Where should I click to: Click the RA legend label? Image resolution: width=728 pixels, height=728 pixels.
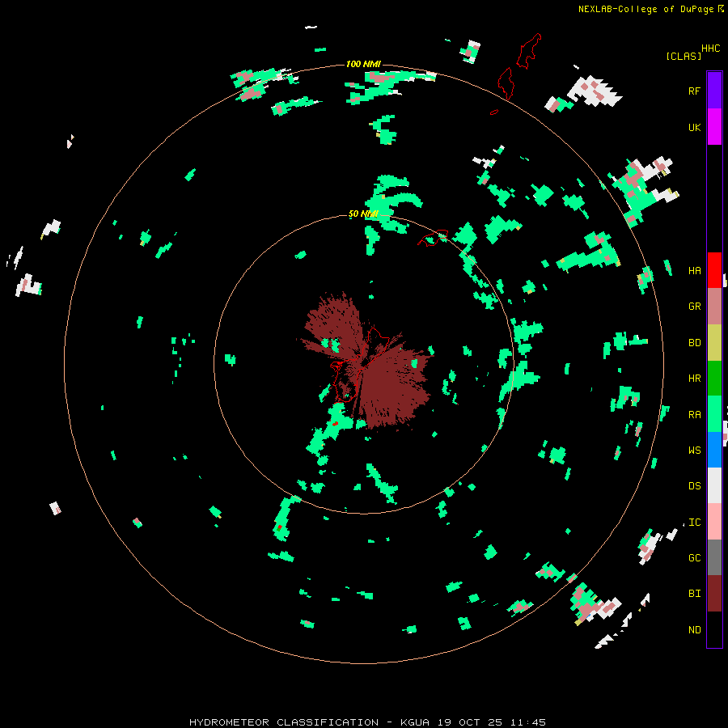pos(694,415)
